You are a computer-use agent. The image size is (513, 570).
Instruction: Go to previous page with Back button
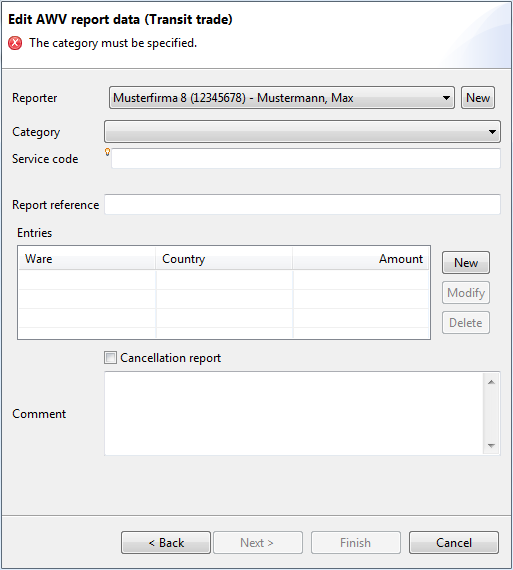click(166, 542)
